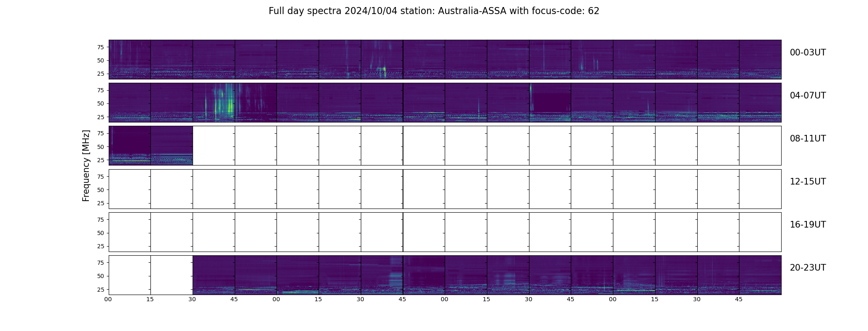Click the Frequency [MHz] axis label

(x=86, y=165)
